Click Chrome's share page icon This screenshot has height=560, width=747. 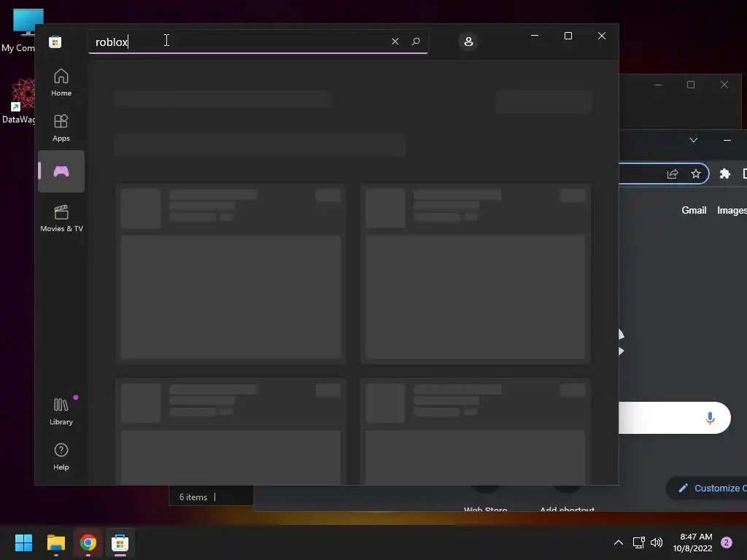(x=673, y=174)
